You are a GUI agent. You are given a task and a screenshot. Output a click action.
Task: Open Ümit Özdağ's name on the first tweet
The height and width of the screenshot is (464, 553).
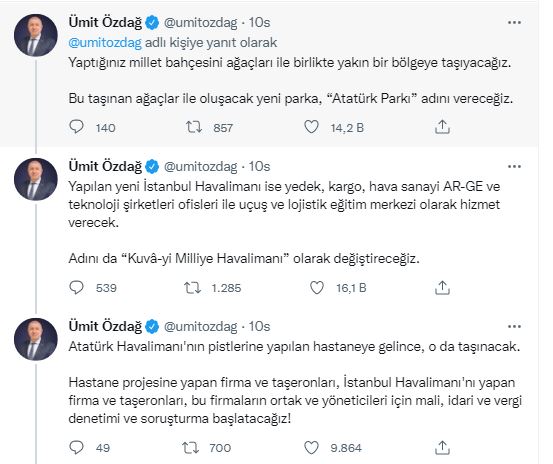pos(105,23)
